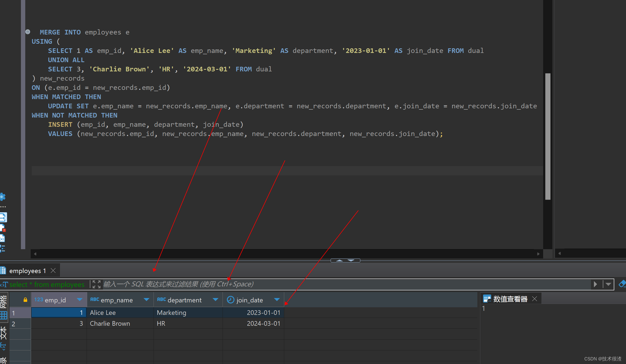This screenshot has height=364, width=626.
Task: Collapse the MERGE INTO statement fold marker
Action: point(28,32)
